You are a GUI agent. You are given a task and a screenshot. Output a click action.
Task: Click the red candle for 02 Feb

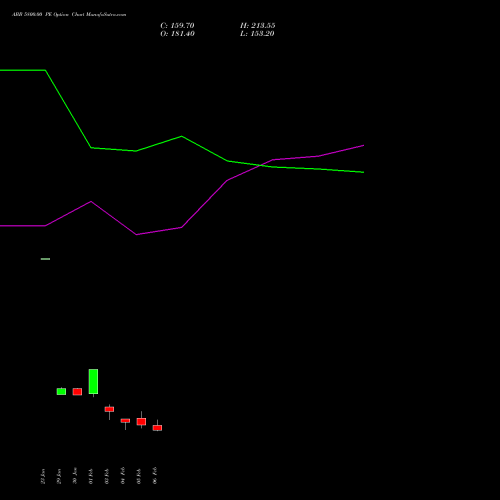point(109,409)
